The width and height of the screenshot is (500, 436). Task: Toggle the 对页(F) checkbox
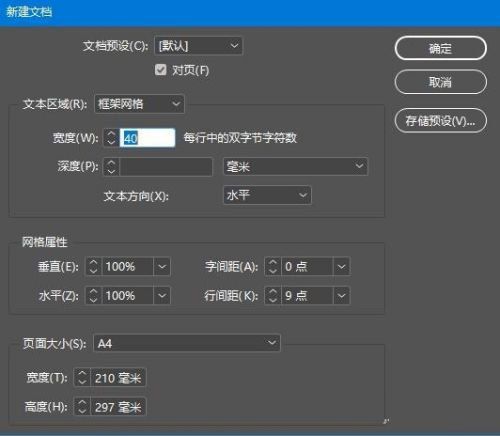pos(161,70)
